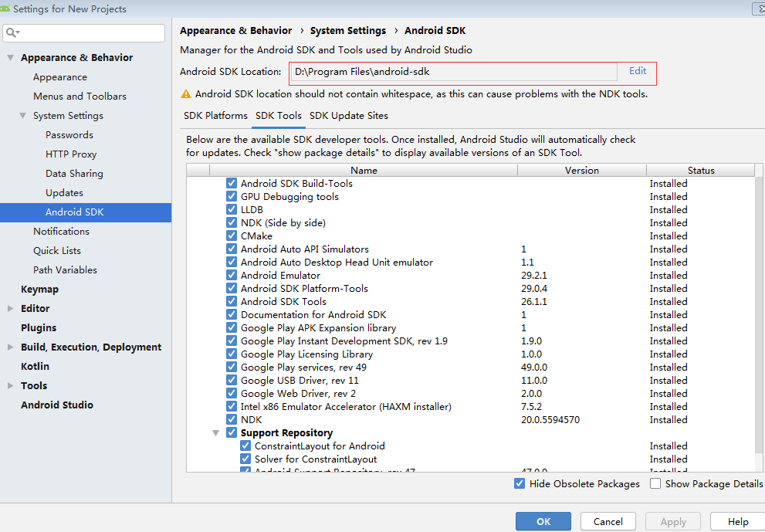
Task: Click the search magnifier icon in settings
Action: click(12, 32)
